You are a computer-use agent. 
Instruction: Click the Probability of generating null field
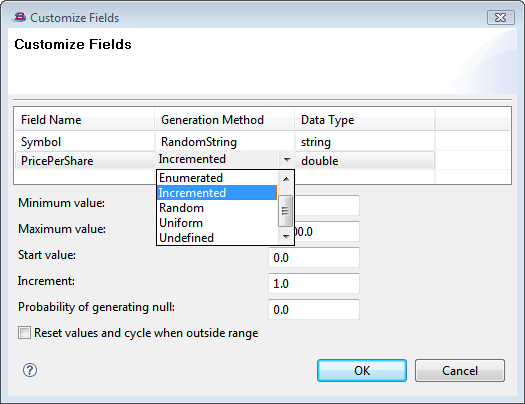point(314,309)
